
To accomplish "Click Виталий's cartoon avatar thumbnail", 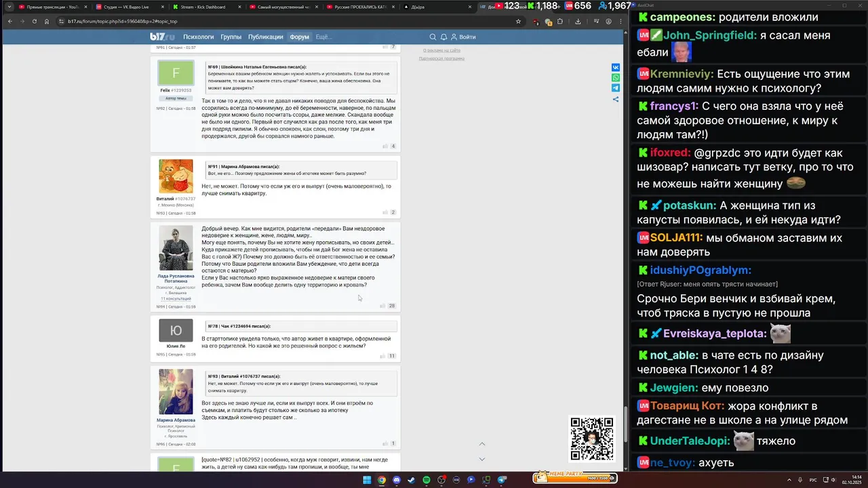I will point(176,177).
